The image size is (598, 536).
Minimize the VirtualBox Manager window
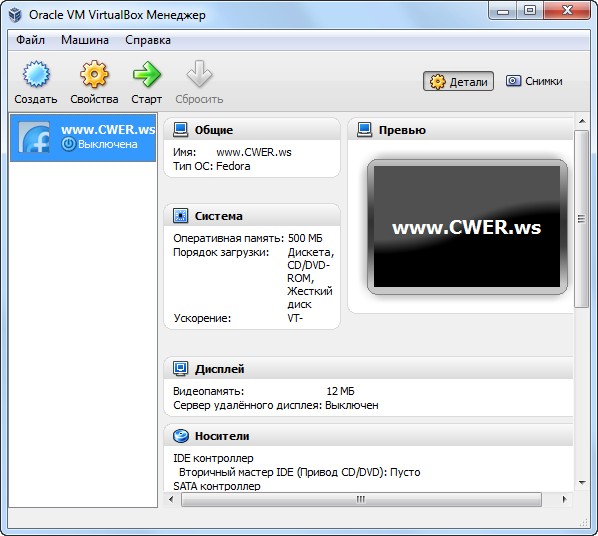pyautogui.click(x=503, y=11)
